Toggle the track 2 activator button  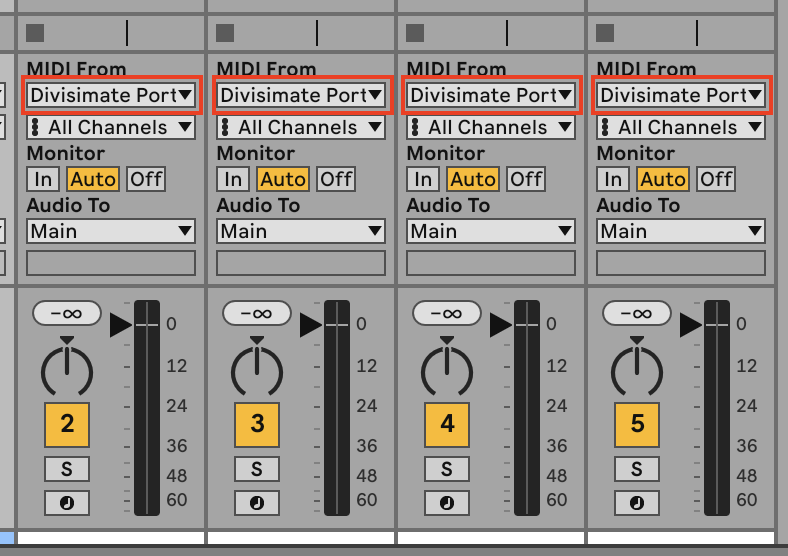(67, 424)
